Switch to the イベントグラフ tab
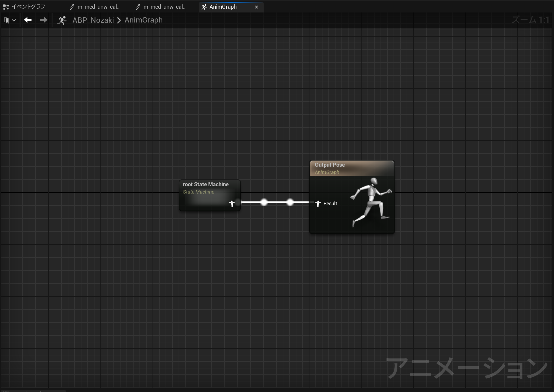The image size is (554, 392). click(28, 7)
